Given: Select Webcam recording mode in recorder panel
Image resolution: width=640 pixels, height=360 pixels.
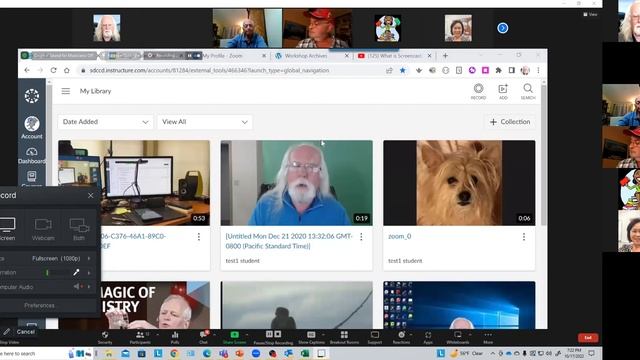Looking at the screenshot, I should [43, 229].
